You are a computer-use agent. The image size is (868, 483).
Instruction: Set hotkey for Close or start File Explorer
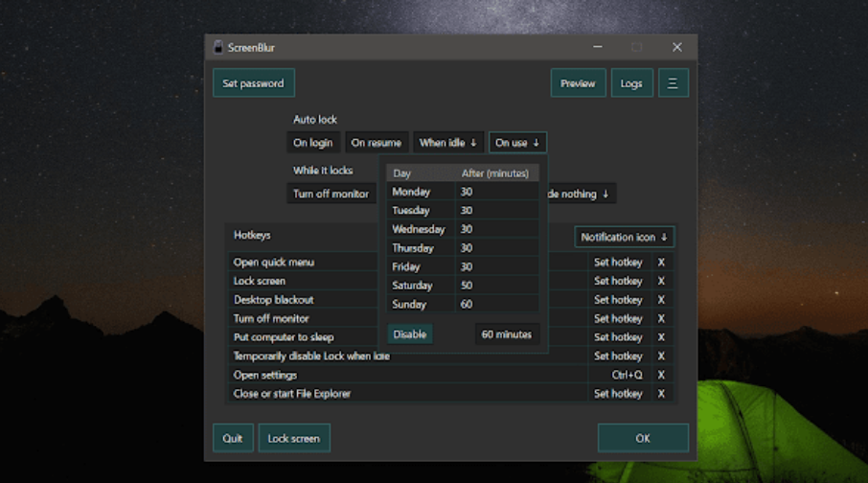point(618,393)
